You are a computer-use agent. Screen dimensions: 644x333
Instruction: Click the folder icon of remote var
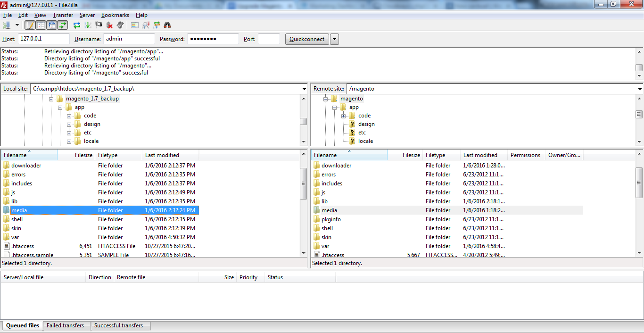pyautogui.click(x=316, y=246)
